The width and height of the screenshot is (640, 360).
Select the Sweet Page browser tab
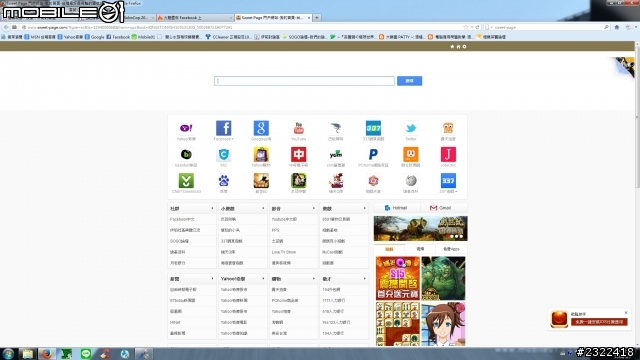[x=273, y=18]
